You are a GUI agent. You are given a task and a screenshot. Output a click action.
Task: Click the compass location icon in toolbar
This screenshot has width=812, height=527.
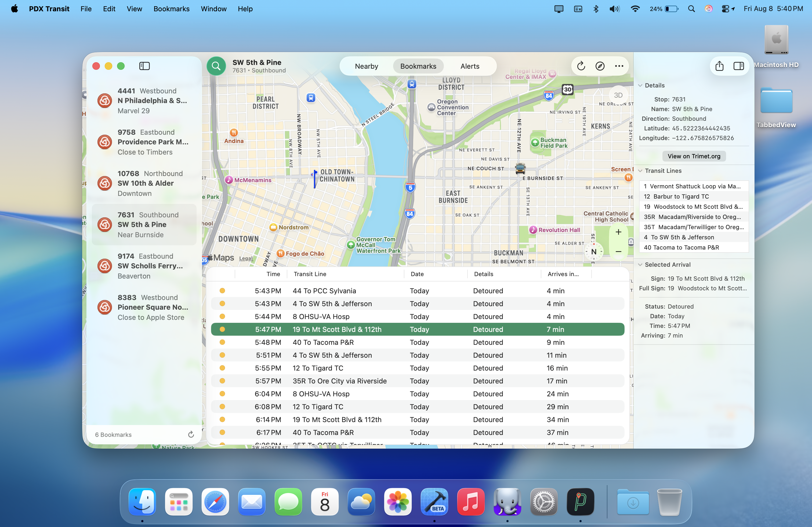tap(600, 66)
